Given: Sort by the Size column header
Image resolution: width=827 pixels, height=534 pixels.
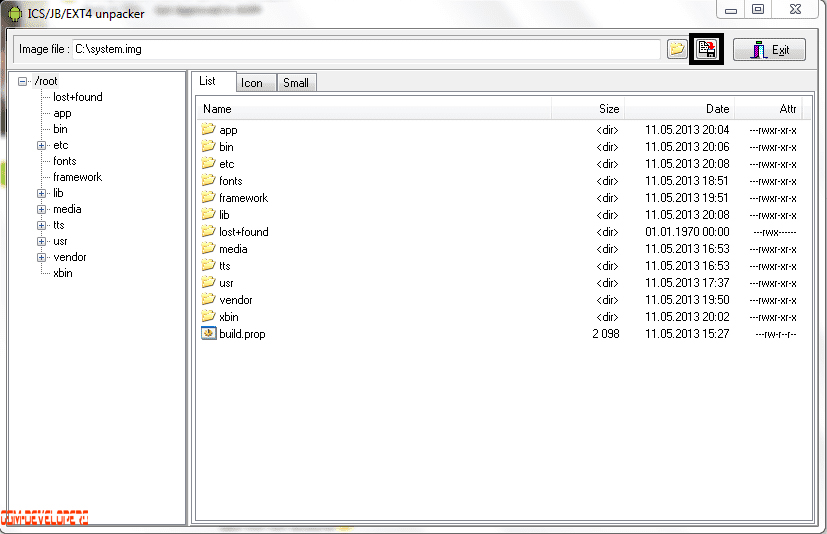Looking at the screenshot, I should click(588, 109).
